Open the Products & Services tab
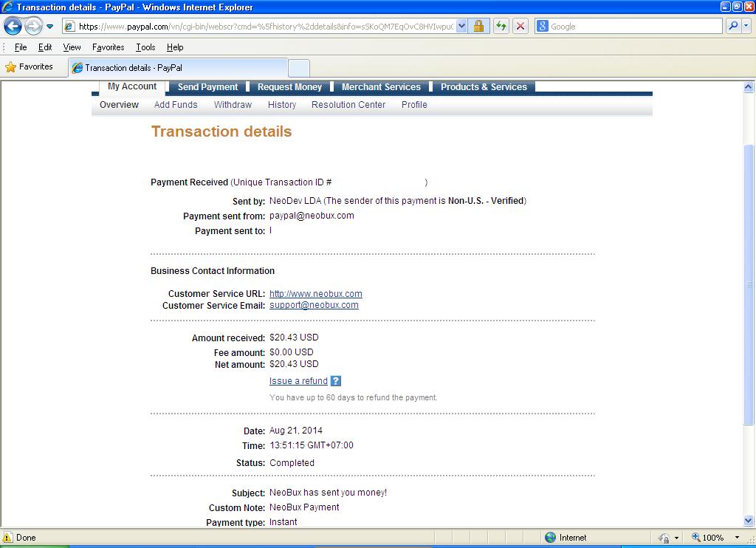756x548 pixels. tap(484, 87)
